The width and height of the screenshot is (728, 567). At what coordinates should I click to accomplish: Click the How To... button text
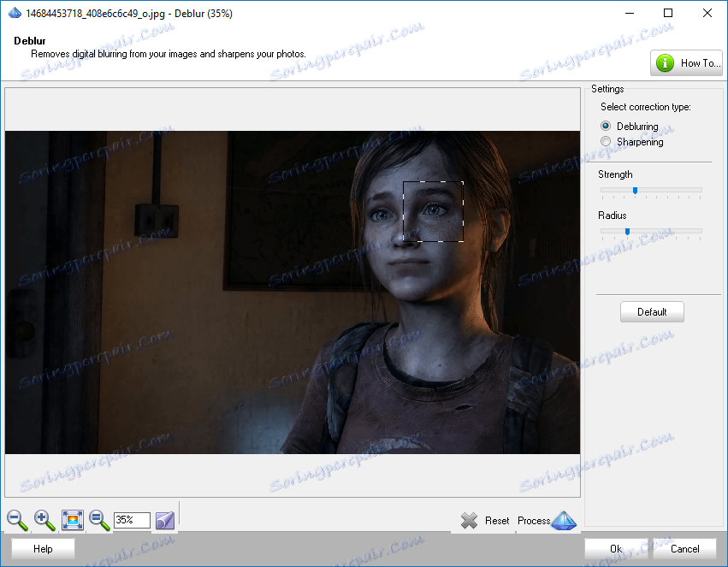(x=701, y=63)
